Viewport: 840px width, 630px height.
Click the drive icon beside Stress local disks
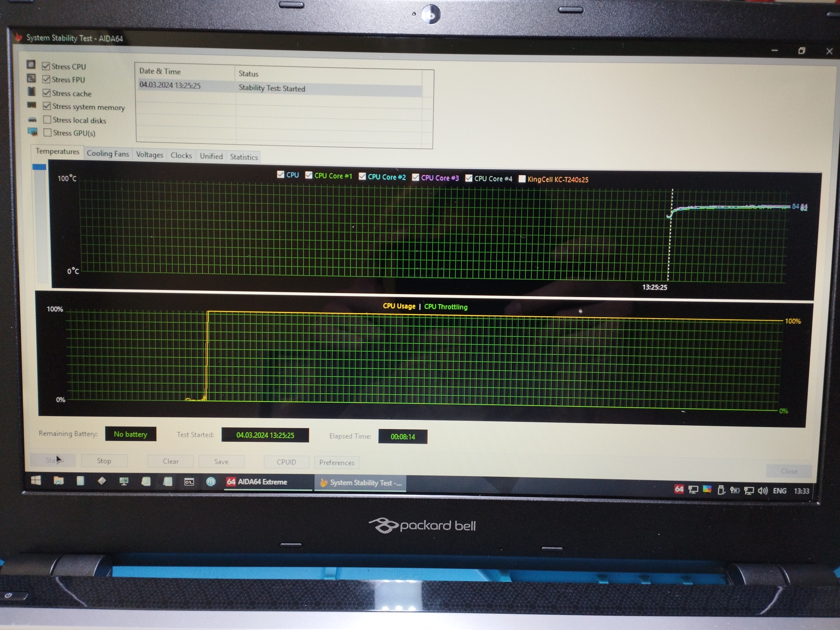[x=32, y=119]
